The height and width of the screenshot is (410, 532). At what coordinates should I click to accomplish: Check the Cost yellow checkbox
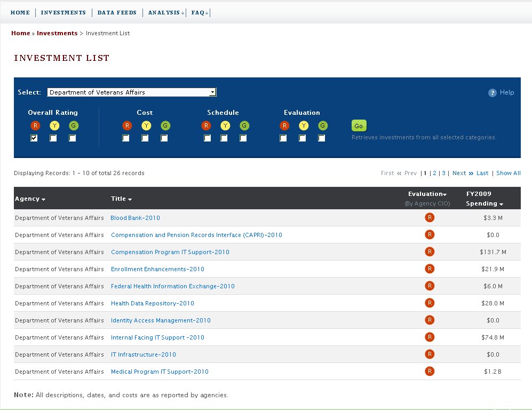click(x=145, y=138)
